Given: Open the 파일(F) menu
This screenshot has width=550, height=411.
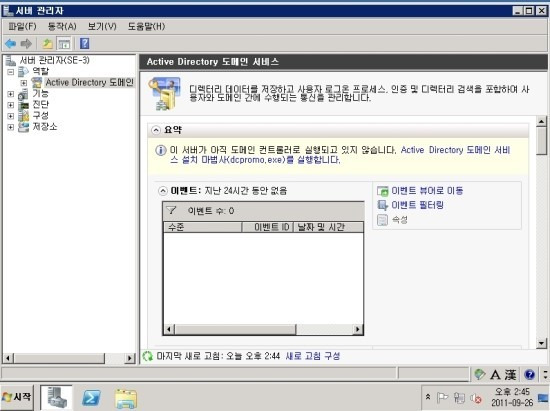Looking at the screenshot, I should [22, 26].
